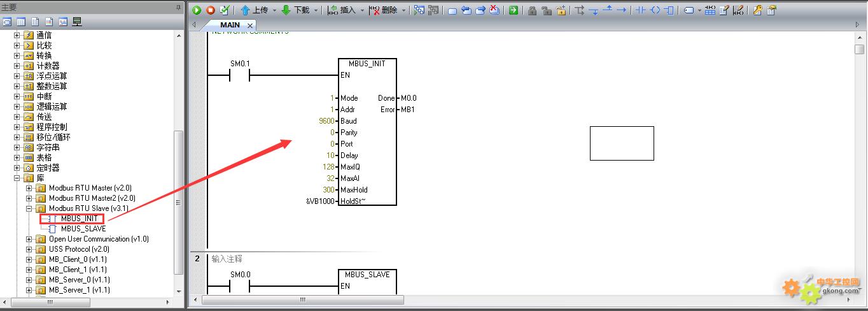This screenshot has width=868, height=311.
Task: Click the previous bookmark icon
Action: click(x=466, y=10)
